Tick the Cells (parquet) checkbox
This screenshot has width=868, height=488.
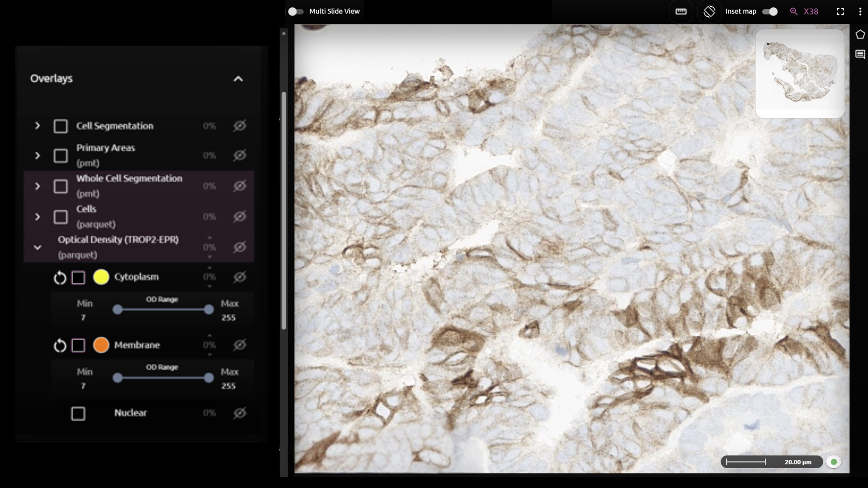pos(61,217)
